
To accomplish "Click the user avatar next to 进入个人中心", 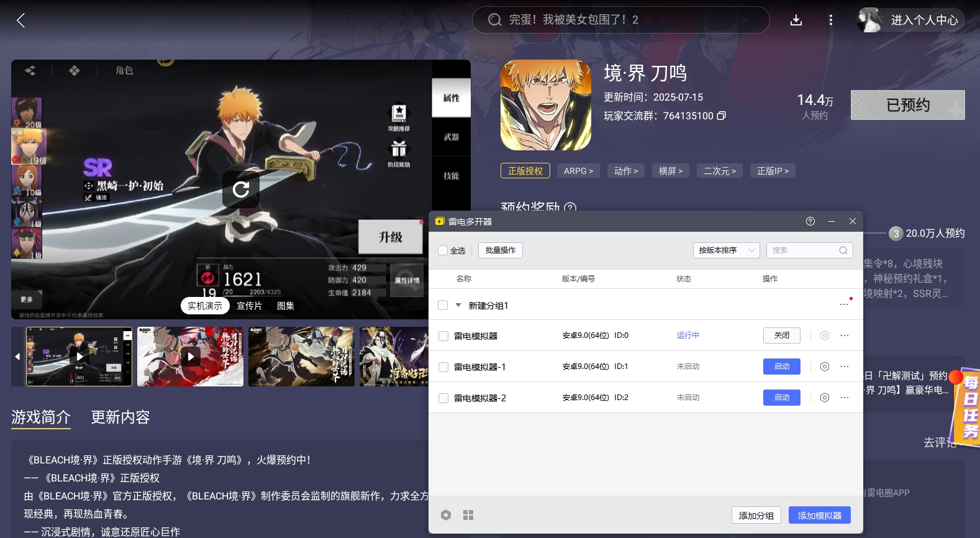I will (870, 20).
